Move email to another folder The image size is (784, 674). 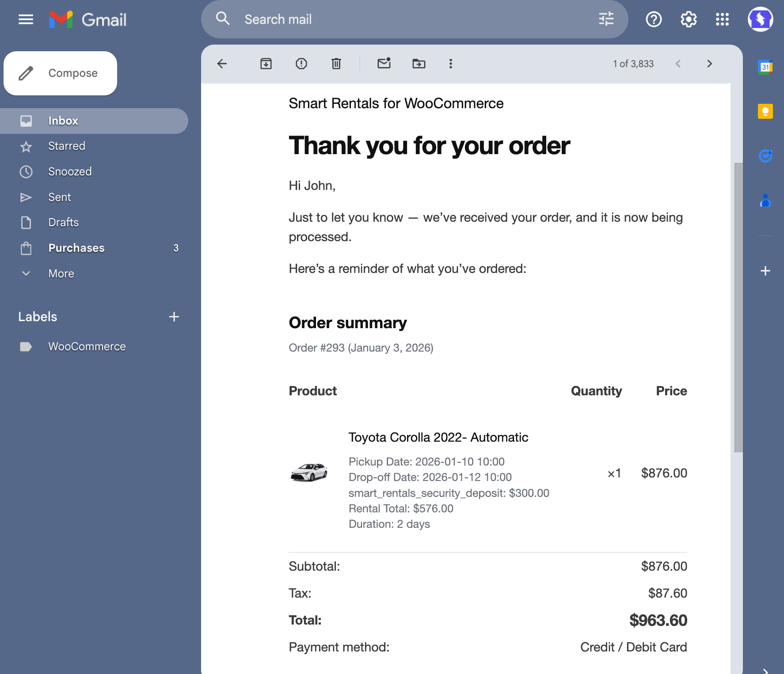point(419,64)
